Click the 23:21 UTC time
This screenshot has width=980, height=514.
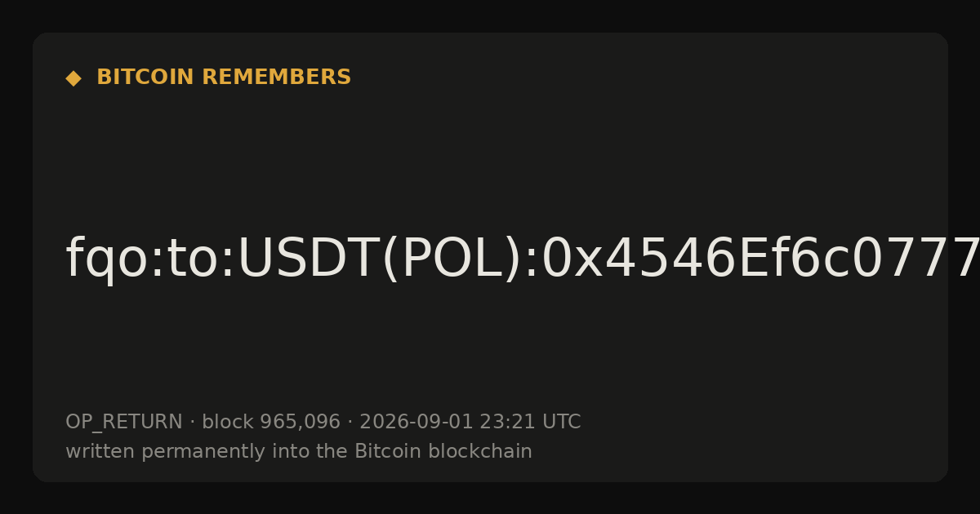[530, 422]
